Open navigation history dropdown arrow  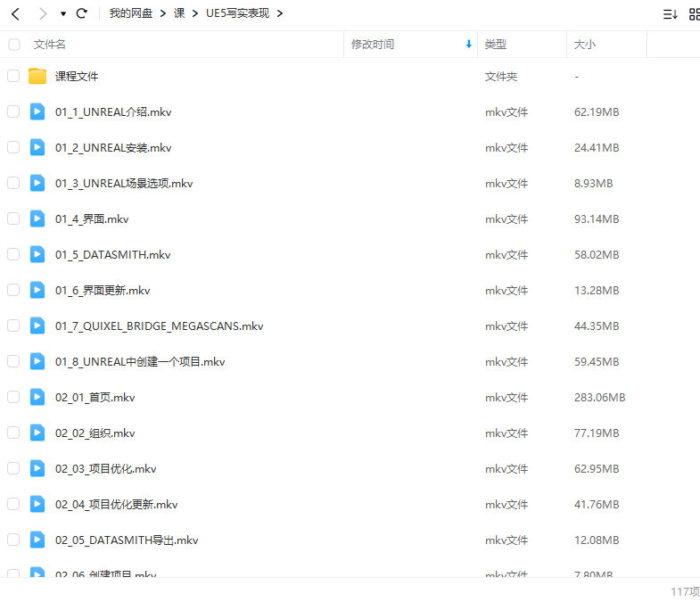pyautogui.click(x=62, y=14)
